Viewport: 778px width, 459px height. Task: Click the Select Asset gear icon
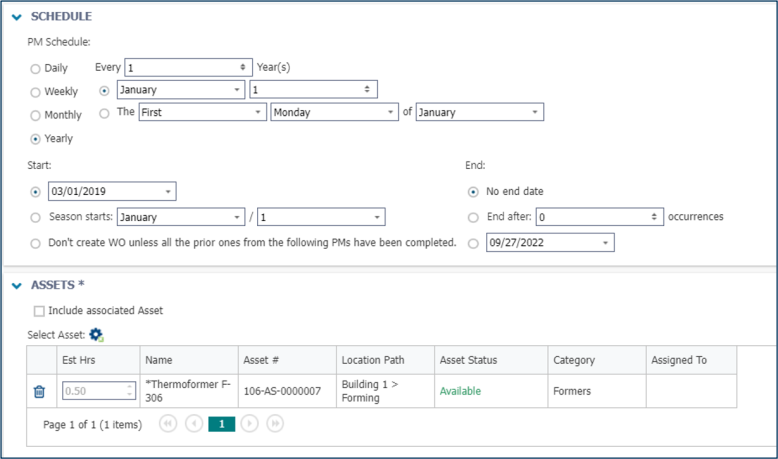pos(96,335)
